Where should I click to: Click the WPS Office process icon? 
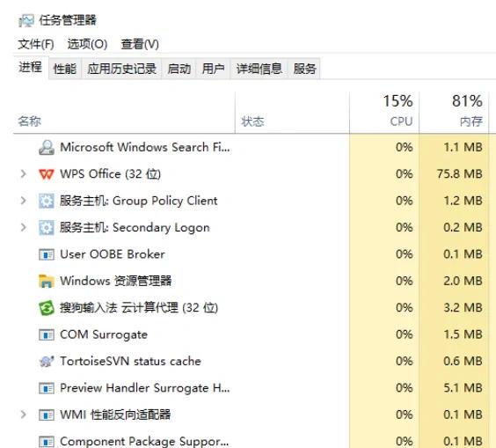(x=47, y=174)
